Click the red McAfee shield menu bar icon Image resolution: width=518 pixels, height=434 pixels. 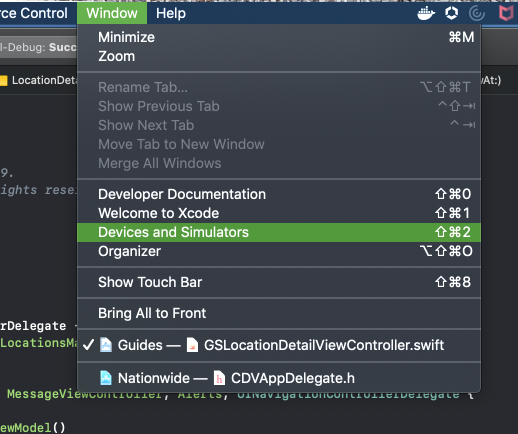(x=506, y=14)
